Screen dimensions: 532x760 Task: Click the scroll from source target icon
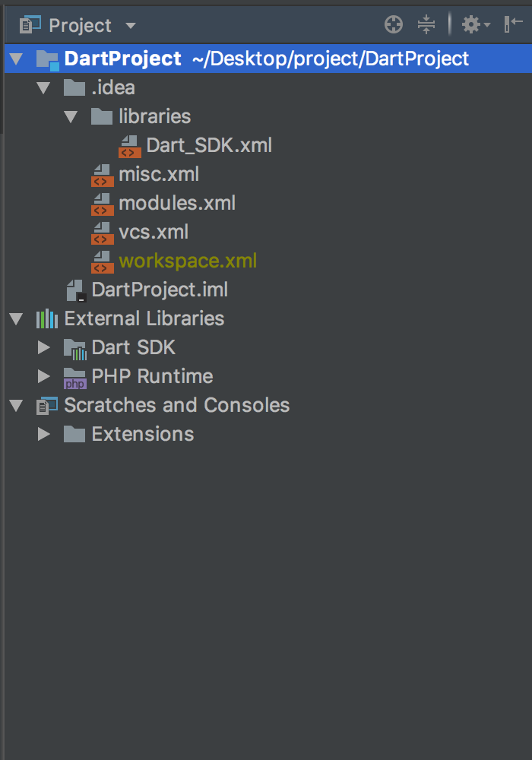[393, 25]
